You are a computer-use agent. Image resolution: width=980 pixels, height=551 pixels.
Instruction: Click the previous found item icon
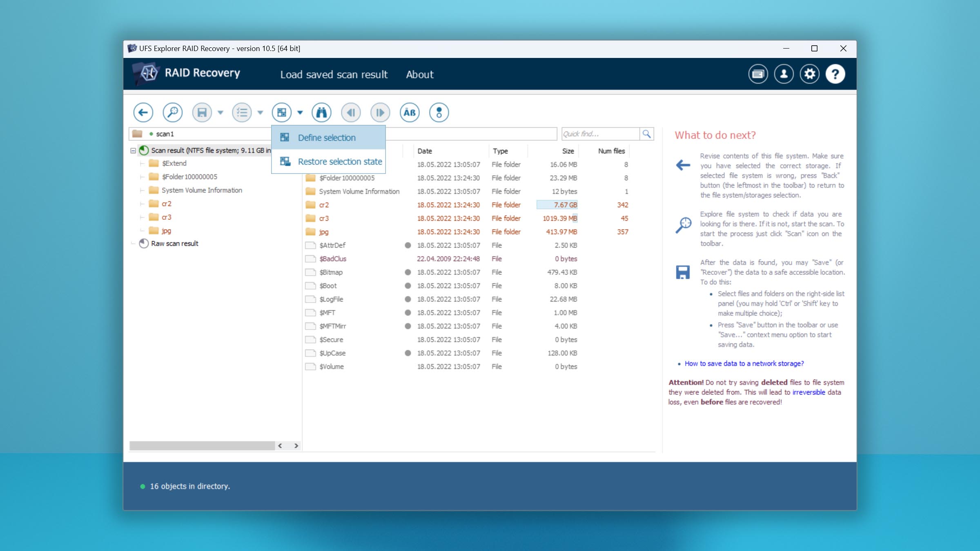(351, 112)
